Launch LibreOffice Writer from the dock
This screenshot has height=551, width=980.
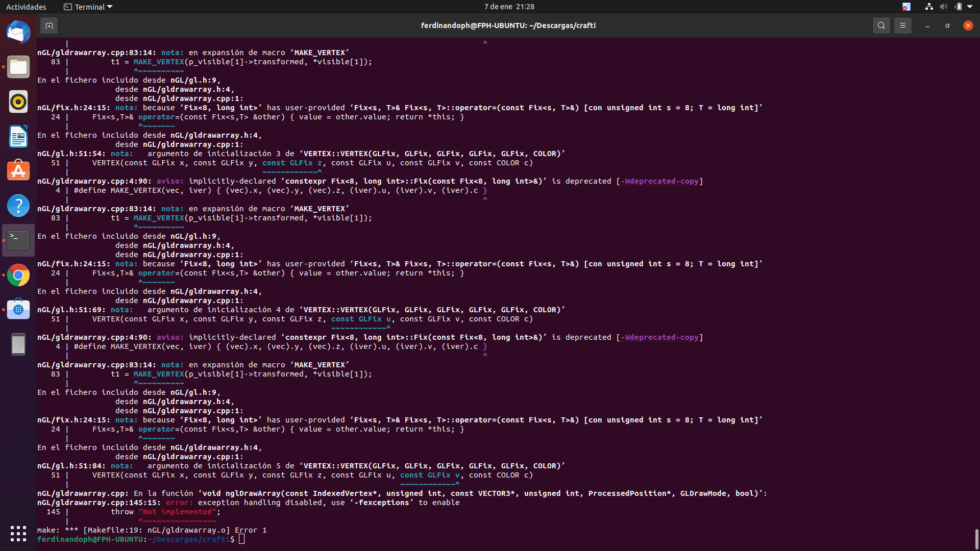click(x=18, y=136)
